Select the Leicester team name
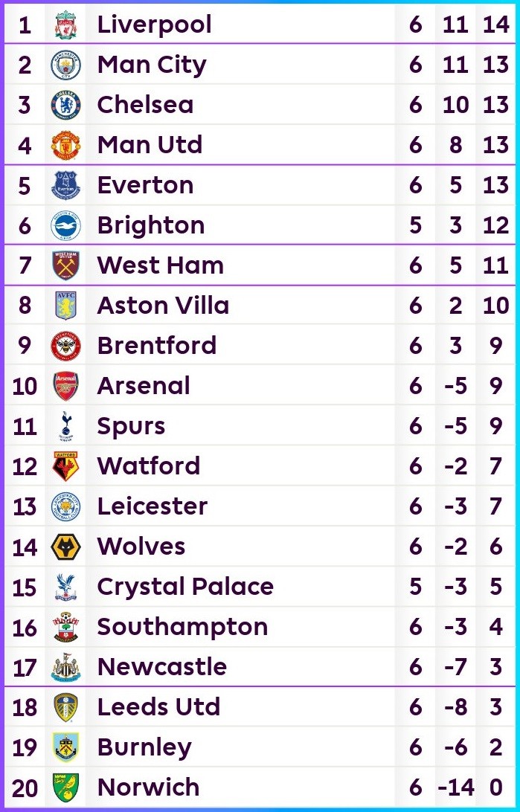520x812 pixels. click(153, 506)
